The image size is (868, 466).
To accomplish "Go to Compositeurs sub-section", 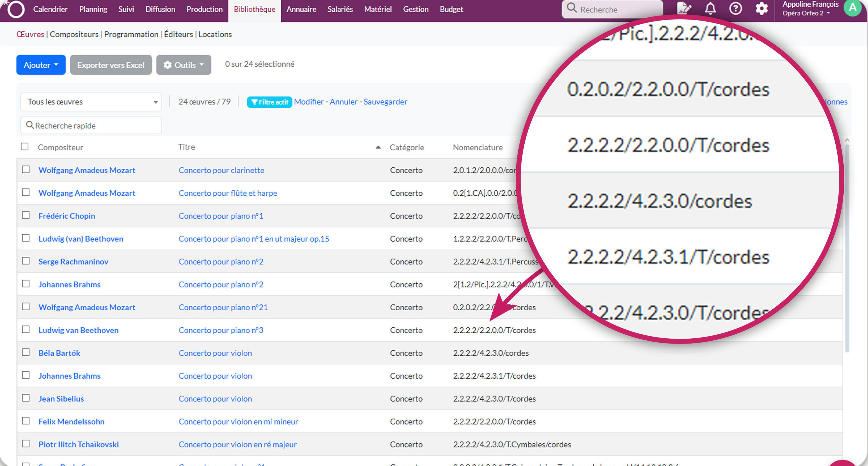I will pos(74,34).
